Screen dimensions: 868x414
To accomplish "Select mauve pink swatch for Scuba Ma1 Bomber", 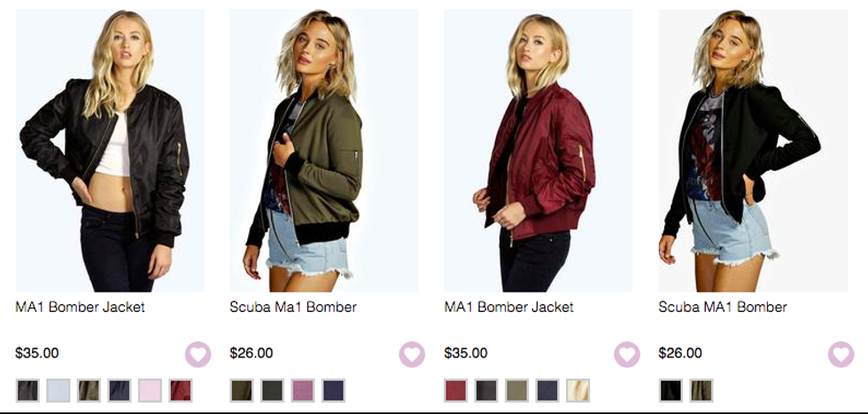I will coord(303,391).
